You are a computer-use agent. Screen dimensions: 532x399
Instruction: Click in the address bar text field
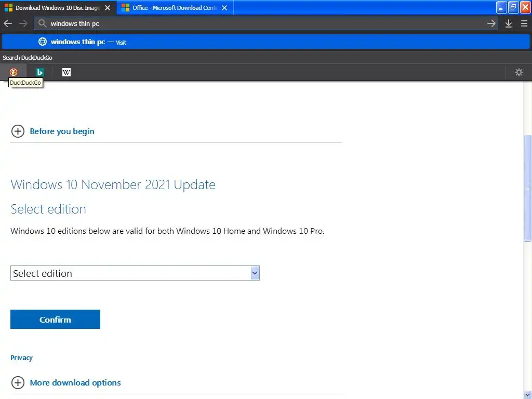[x=267, y=23]
